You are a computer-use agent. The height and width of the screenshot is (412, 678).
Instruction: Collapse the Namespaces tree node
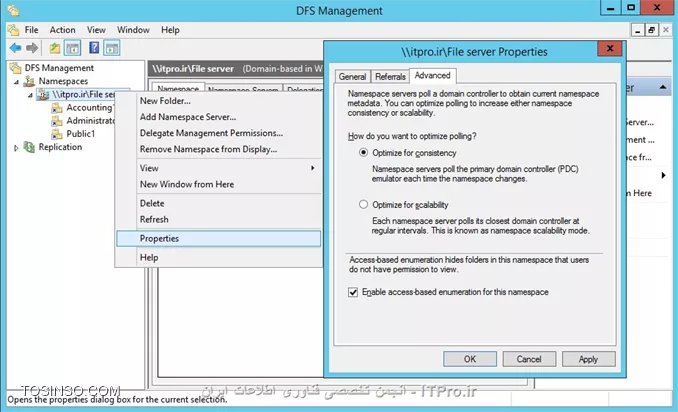[16, 82]
